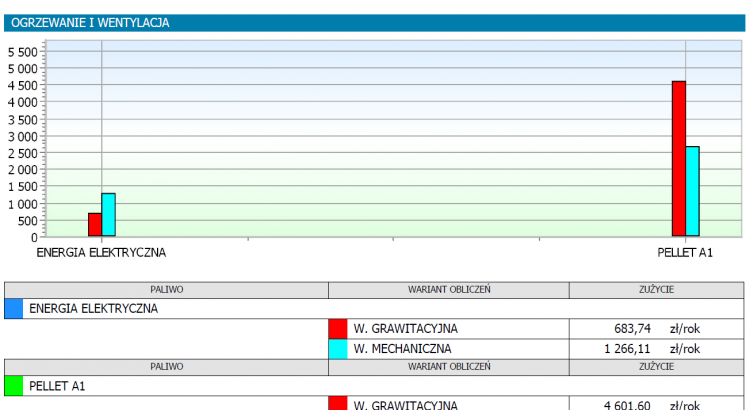Click the ZUŻYCIE header above 4 601,60
The width and height of the screenshot is (750, 410).
pos(657,367)
